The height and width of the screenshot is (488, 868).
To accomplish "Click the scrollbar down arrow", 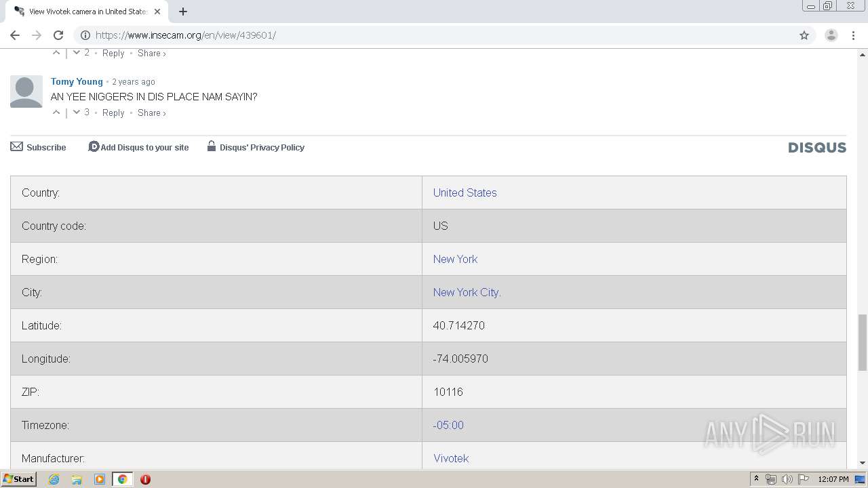I will [x=863, y=463].
